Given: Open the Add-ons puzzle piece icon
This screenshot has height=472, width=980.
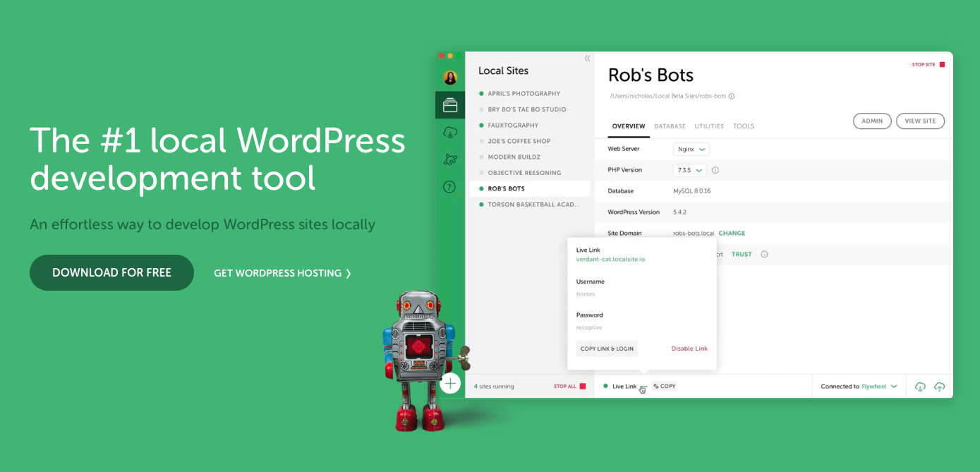Looking at the screenshot, I should [x=450, y=160].
